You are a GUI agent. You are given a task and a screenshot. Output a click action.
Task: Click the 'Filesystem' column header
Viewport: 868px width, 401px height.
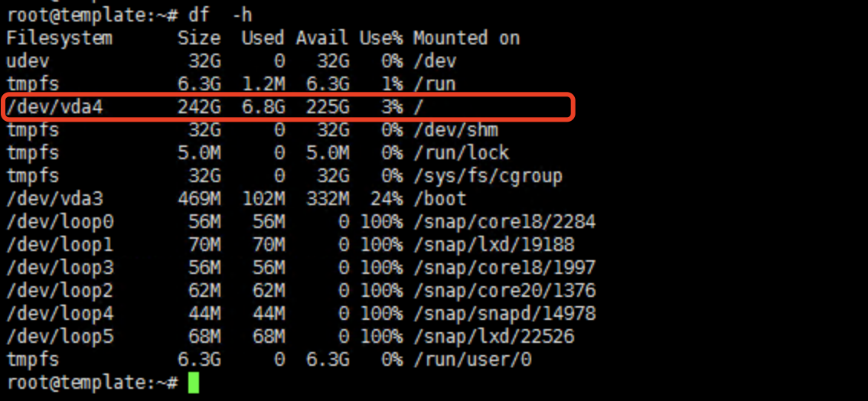pos(60,38)
